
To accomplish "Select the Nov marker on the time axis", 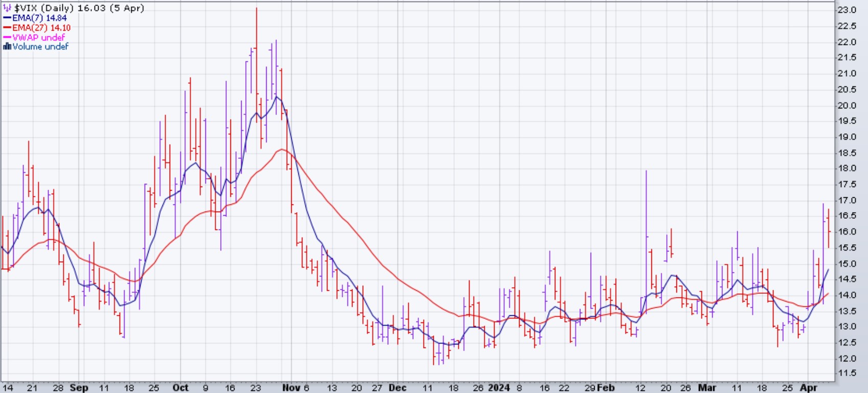I will [x=291, y=387].
